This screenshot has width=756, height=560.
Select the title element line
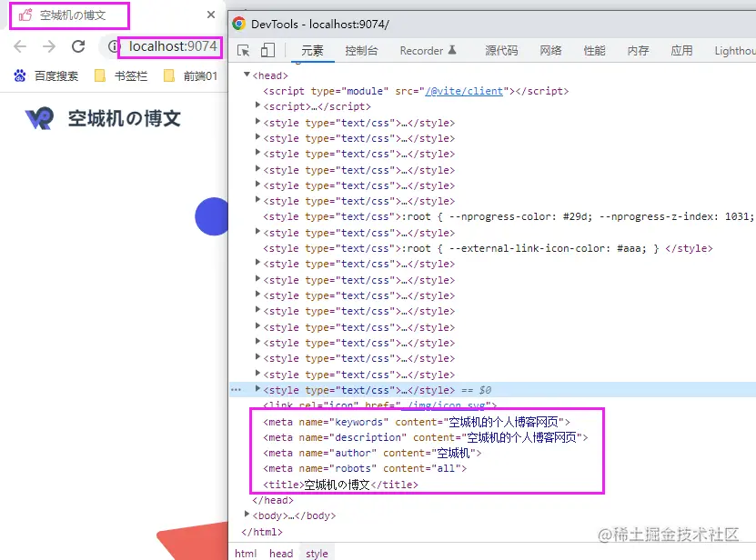pyautogui.click(x=340, y=485)
